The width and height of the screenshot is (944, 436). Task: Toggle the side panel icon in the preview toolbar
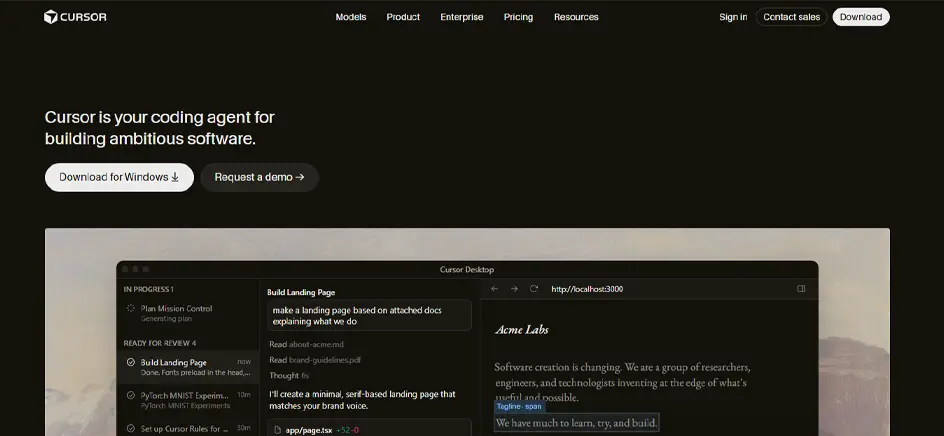801,289
